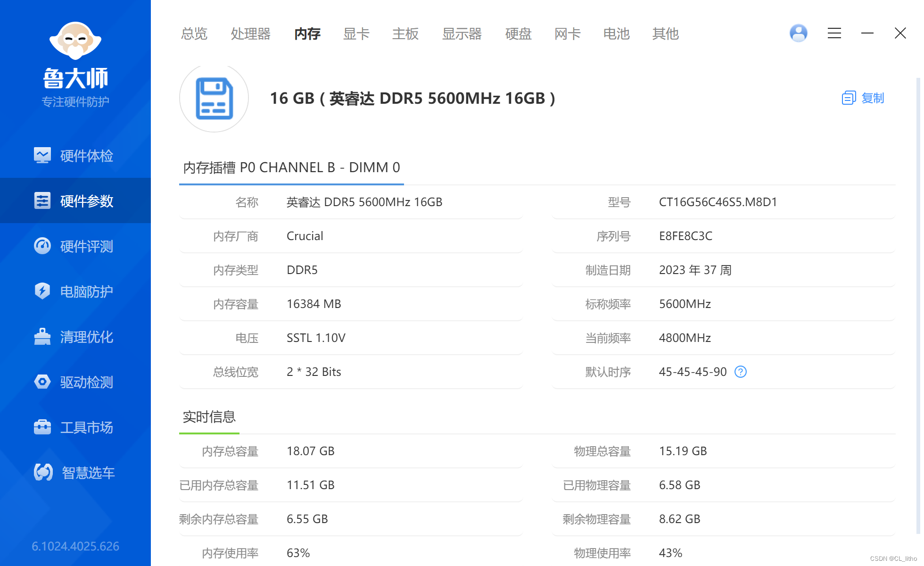
Task: Open 电脑防护 shield icon
Action: pyautogui.click(x=42, y=291)
